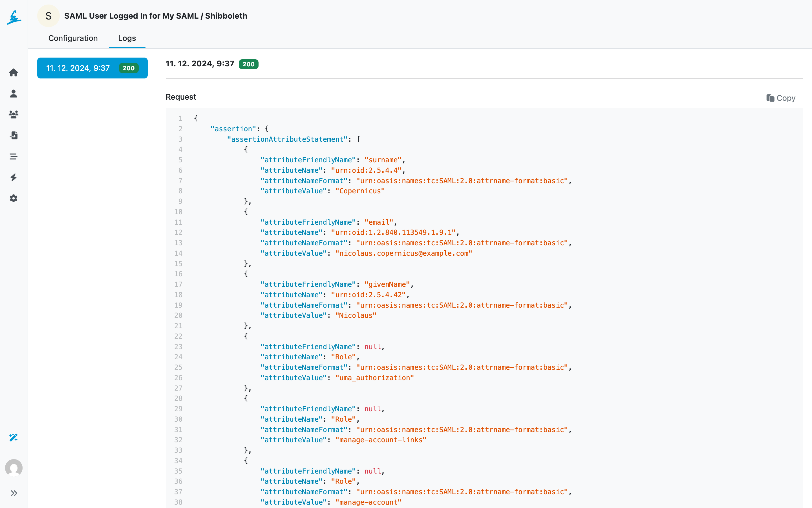Copy the Request JSON
The image size is (812, 508).
tap(781, 98)
